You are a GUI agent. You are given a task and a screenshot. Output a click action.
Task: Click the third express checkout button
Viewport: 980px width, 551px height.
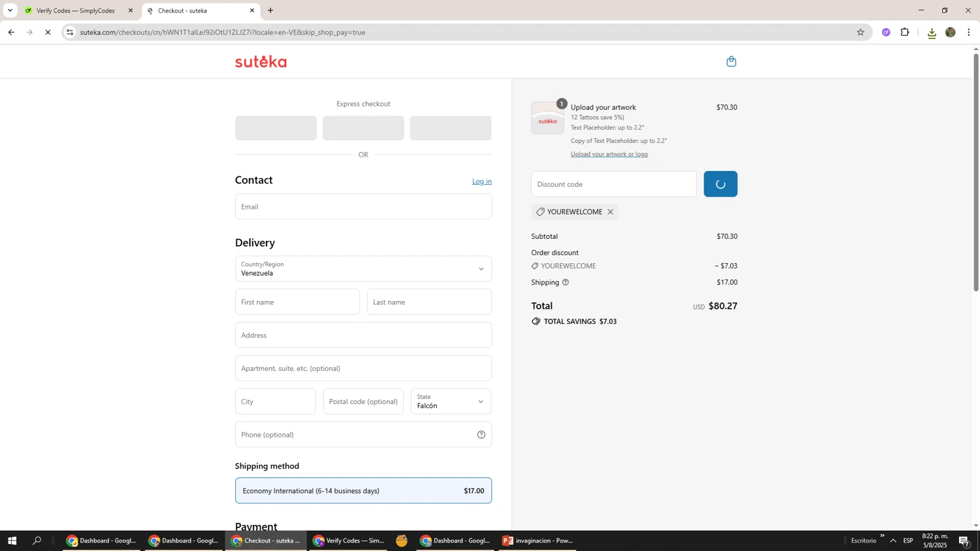(450, 128)
